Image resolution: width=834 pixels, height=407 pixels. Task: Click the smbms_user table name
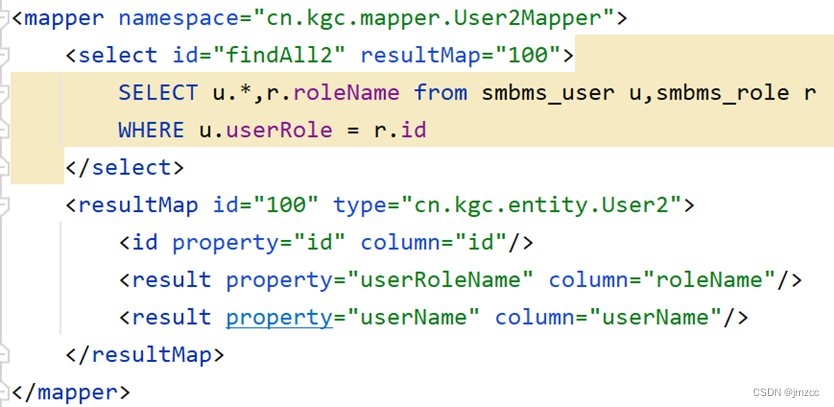[548, 94]
